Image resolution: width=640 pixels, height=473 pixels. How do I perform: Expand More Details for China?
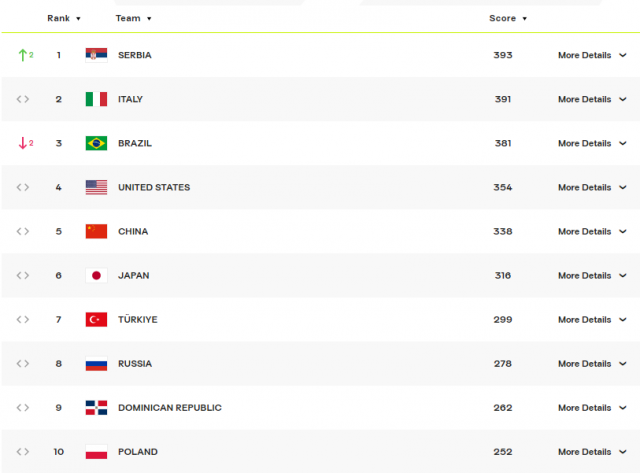click(x=592, y=231)
